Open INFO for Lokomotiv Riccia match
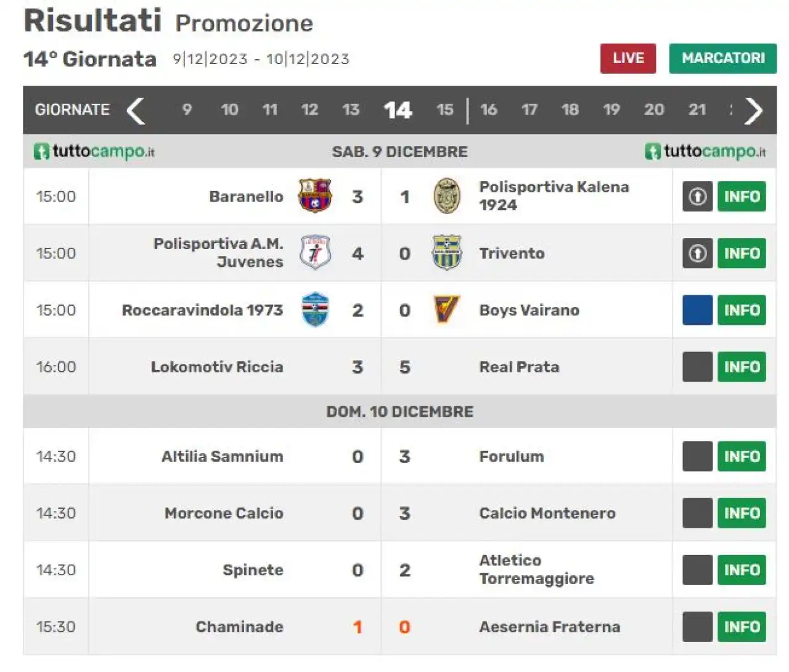Image resolution: width=789 pixels, height=672 pixels. [742, 367]
